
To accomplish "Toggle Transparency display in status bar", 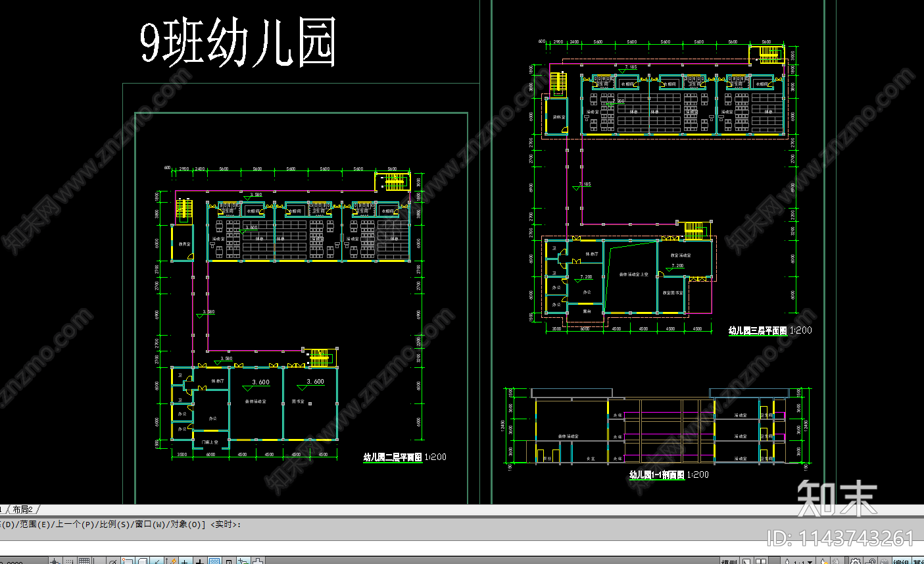I will [214, 561].
